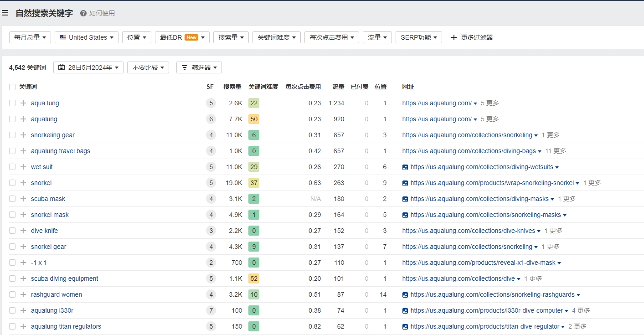Click plus icon beside 'aqualung titan regulators'

tap(23, 326)
